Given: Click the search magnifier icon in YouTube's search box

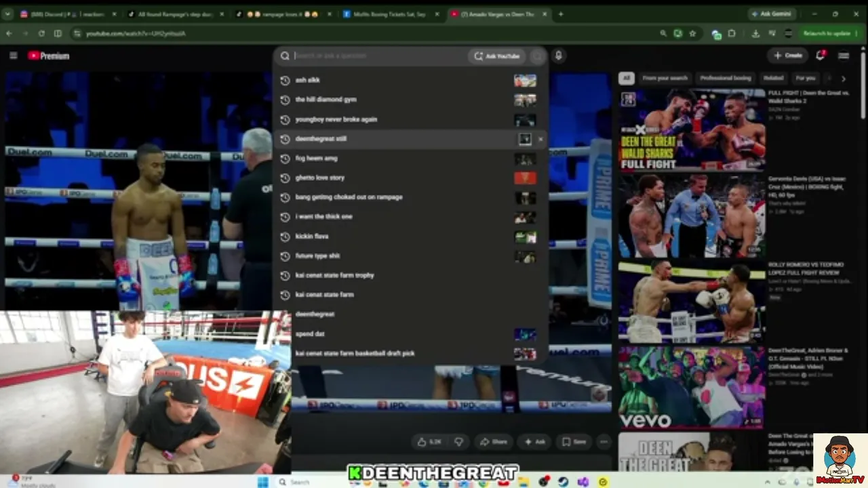Looking at the screenshot, I should 285,56.
